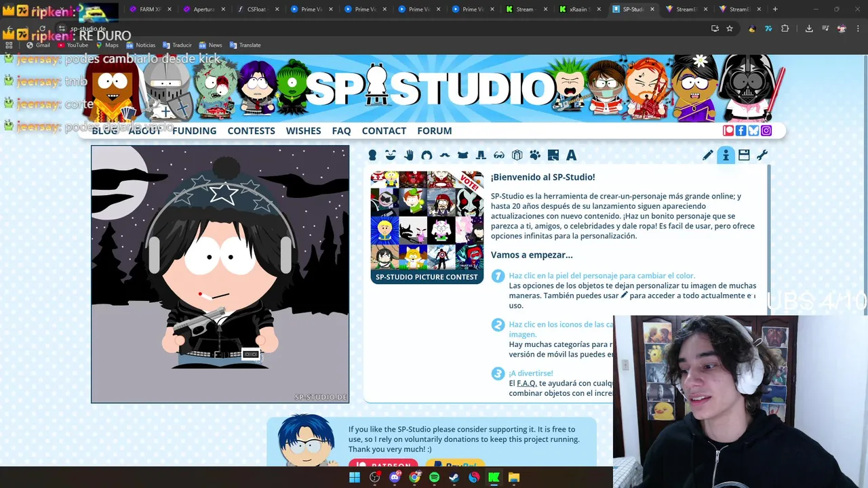Open the CONTESTS page
Image resolution: width=868 pixels, height=488 pixels.
pos(252,131)
